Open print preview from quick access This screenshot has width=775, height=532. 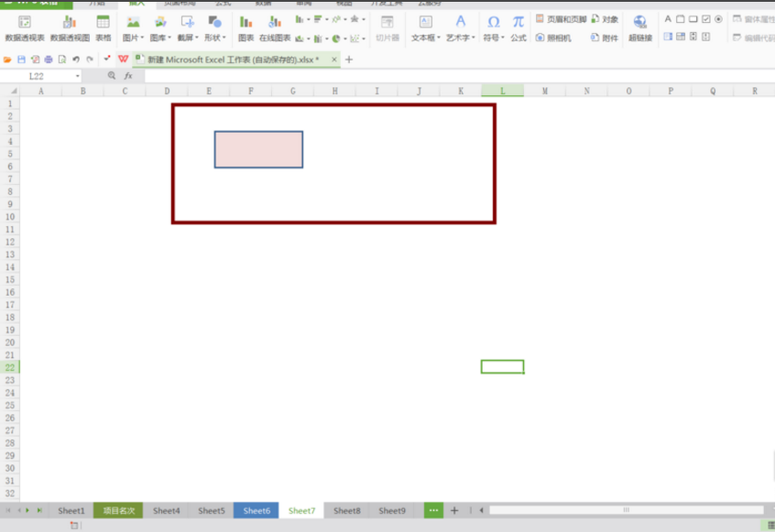coord(62,60)
